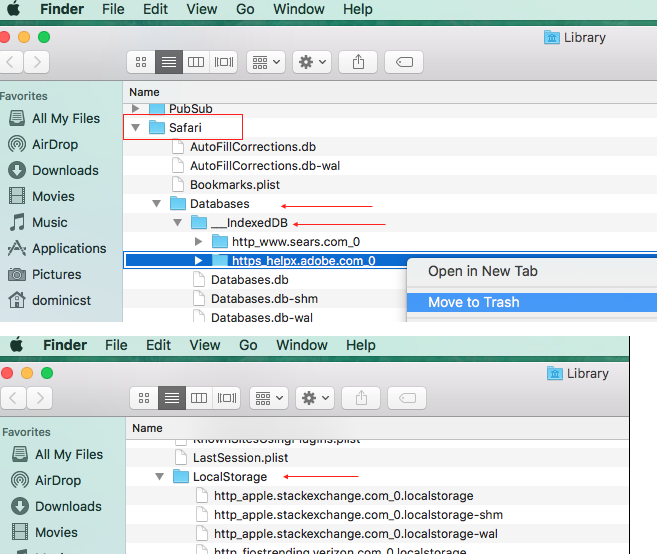Open Movies in top window sidebar
This screenshot has height=554, width=657.
(42, 196)
